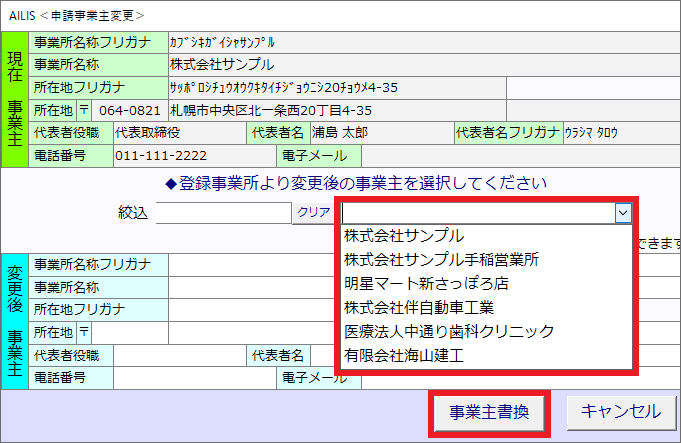
Task: Click the business owner combo box text area
Action: point(476,213)
